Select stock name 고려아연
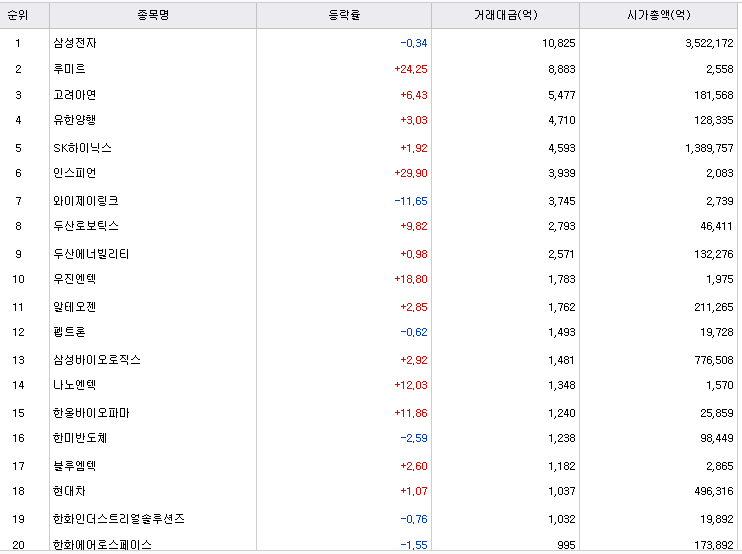Viewport: 742px width, 554px height. (x=75, y=95)
